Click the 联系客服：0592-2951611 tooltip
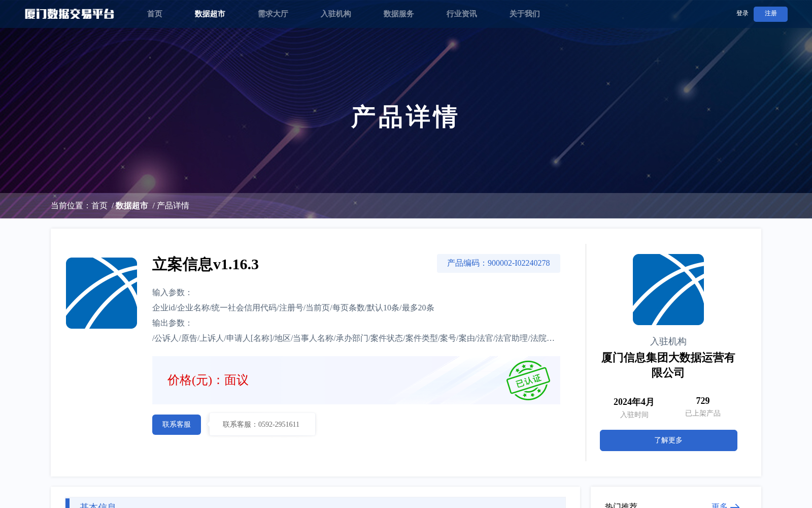812x508 pixels. [262, 424]
